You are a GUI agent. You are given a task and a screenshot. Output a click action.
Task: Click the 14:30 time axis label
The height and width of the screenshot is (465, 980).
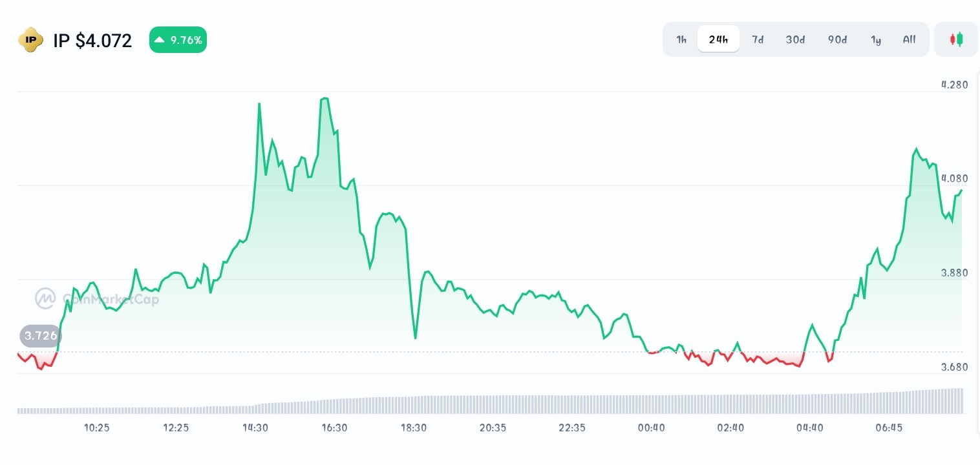point(255,428)
